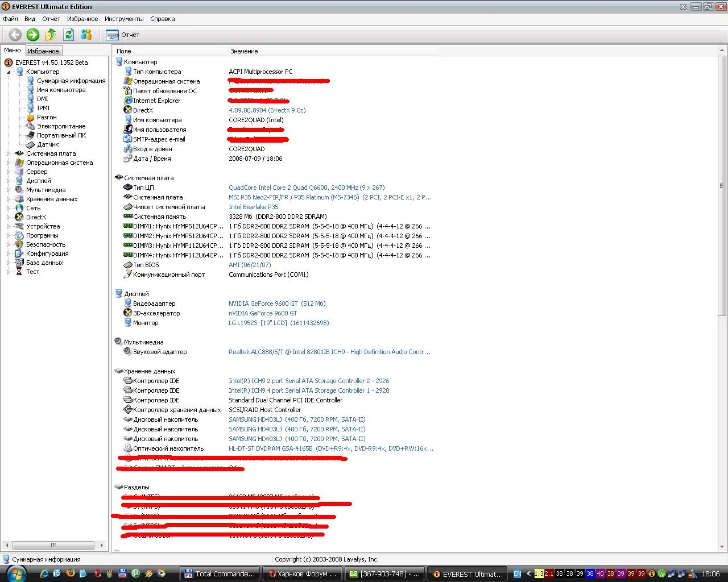728x582 pixels.
Task: Click the Безопасность shield tree icon
Action: [19, 244]
